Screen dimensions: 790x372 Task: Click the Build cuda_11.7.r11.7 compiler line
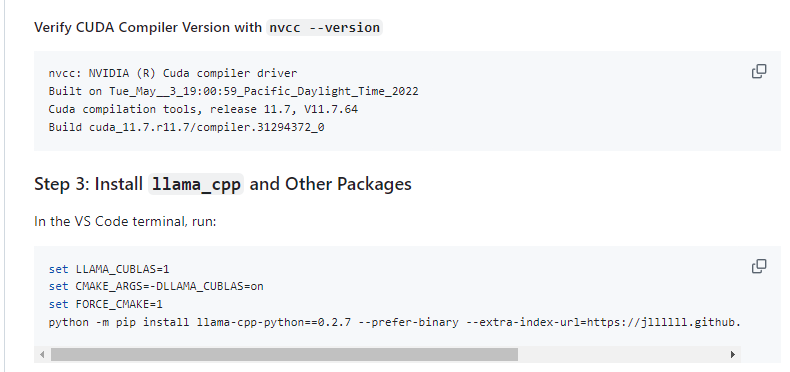pos(186,127)
